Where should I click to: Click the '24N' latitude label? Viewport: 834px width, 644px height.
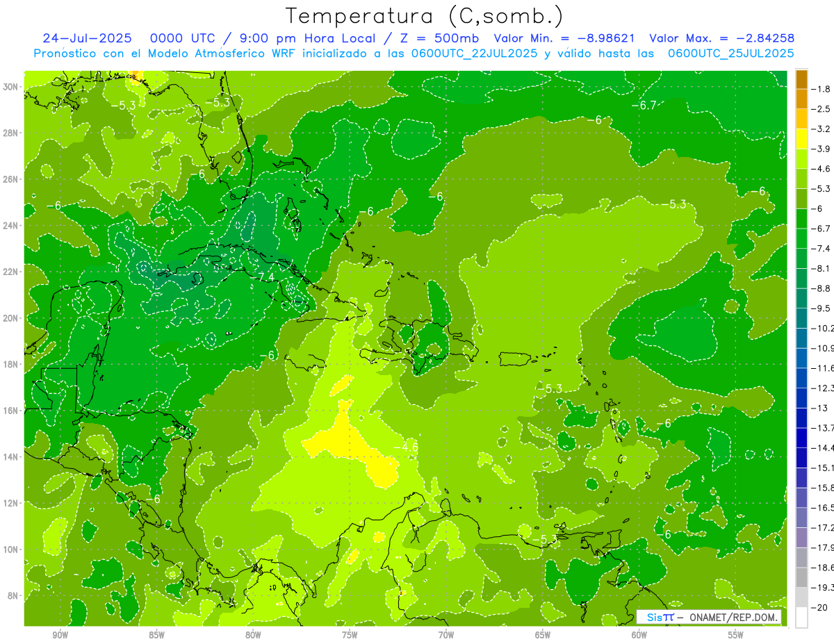(11, 226)
